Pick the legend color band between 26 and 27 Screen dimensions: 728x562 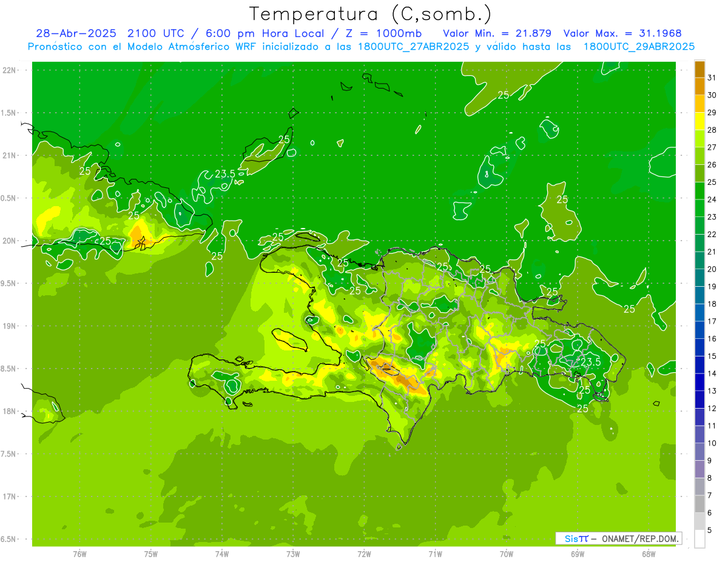pos(699,156)
